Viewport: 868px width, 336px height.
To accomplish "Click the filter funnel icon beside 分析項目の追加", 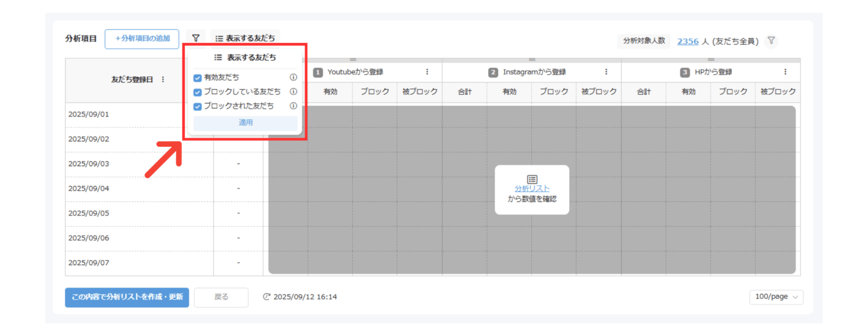I will point(196,38).
